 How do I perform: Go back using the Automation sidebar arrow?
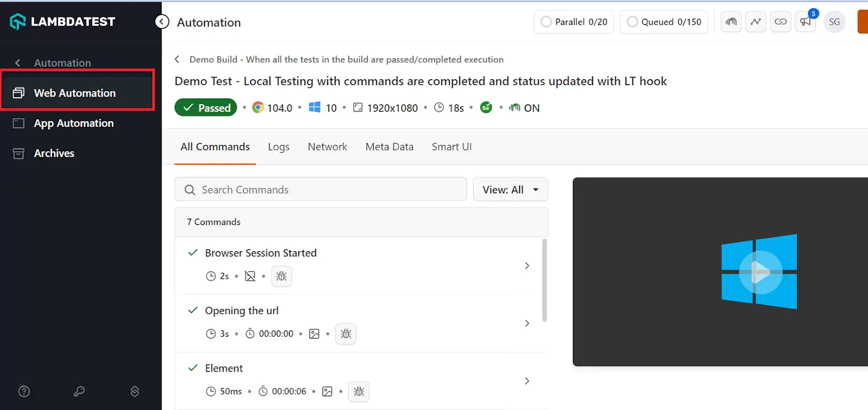18,63
